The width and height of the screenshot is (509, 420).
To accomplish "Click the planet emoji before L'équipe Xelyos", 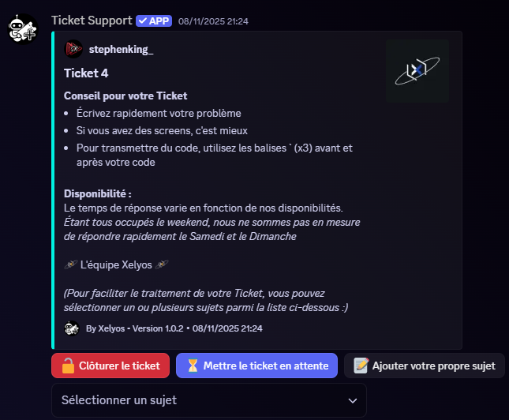I will click(x=70, y=264).
